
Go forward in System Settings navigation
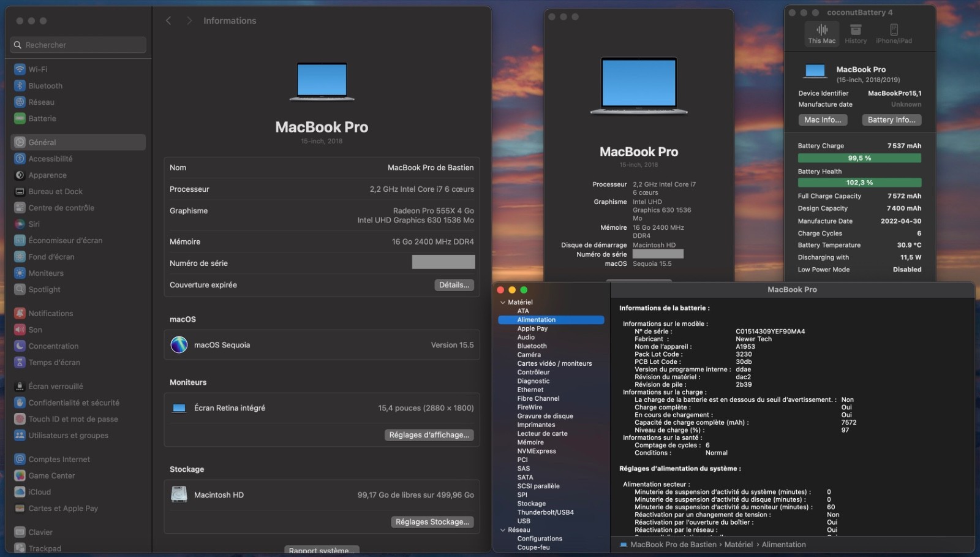tap(189, 21)
